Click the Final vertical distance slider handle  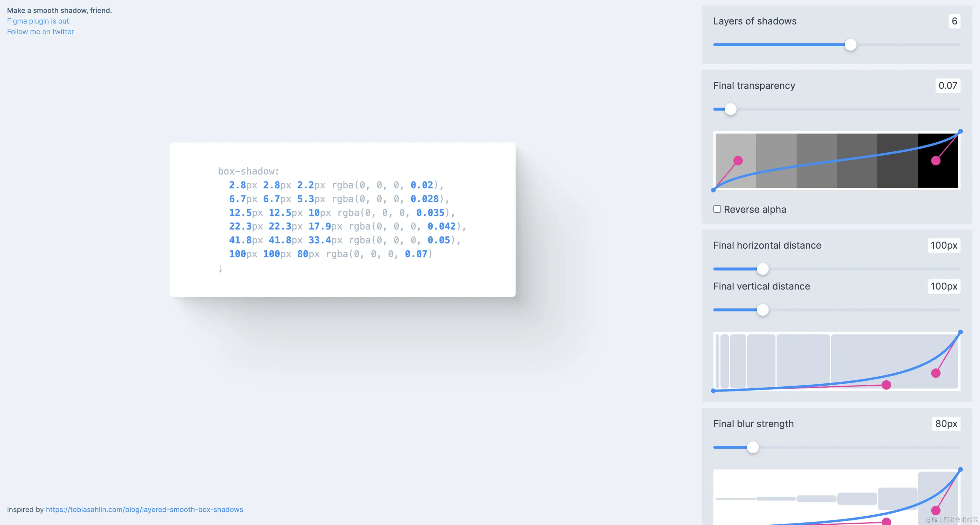point(763,310)
